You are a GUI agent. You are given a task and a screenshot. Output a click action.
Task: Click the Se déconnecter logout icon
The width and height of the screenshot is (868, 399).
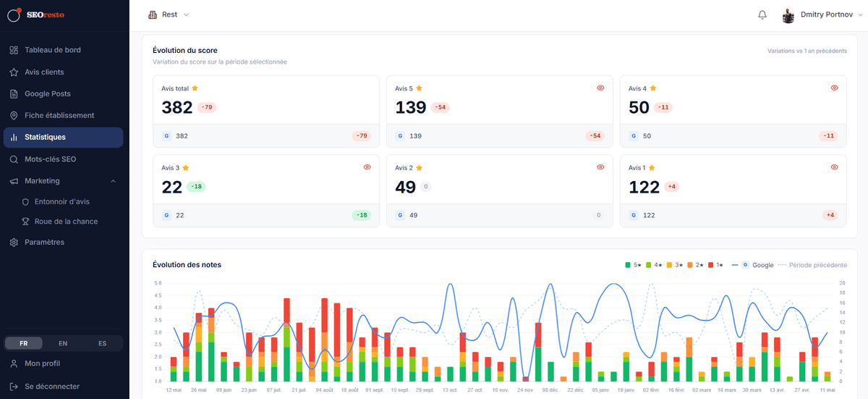tap(14, 387)
